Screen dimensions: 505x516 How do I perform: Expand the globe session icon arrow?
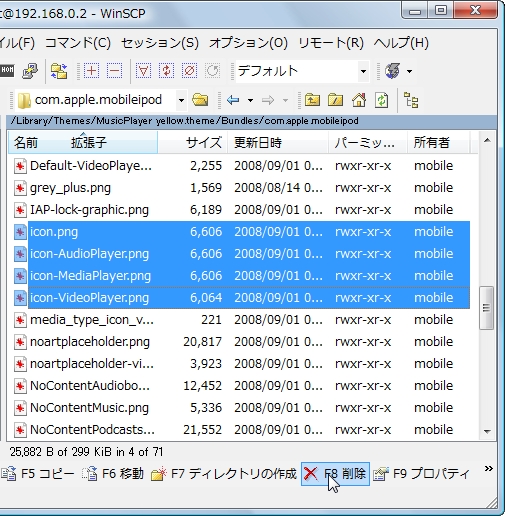410,71
